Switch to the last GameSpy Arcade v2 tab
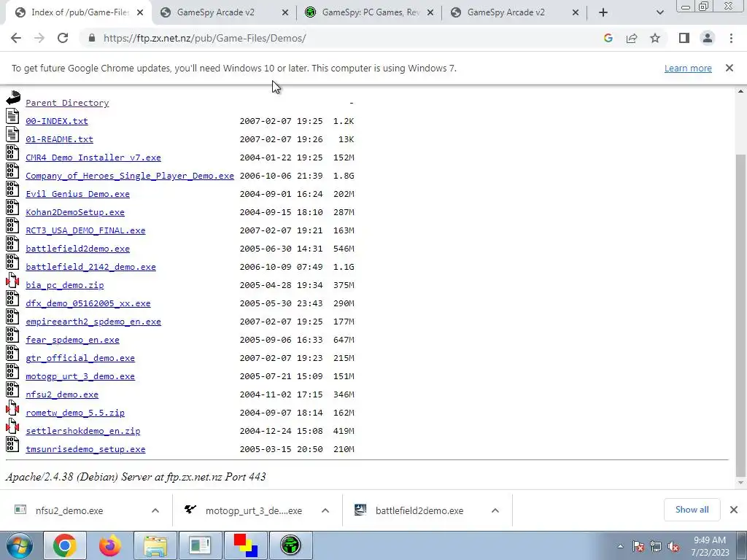 pyautogui.click(x=514, y=12)
